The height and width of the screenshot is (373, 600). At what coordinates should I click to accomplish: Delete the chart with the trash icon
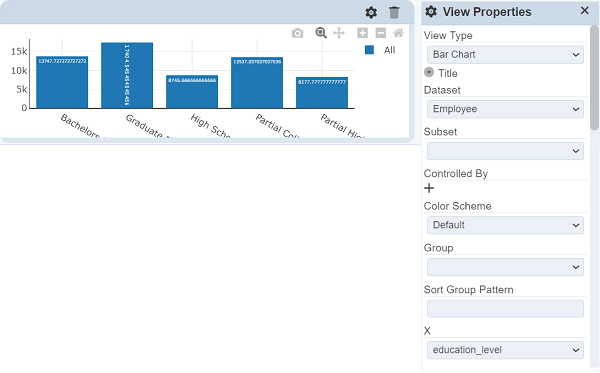pos(394,13)
